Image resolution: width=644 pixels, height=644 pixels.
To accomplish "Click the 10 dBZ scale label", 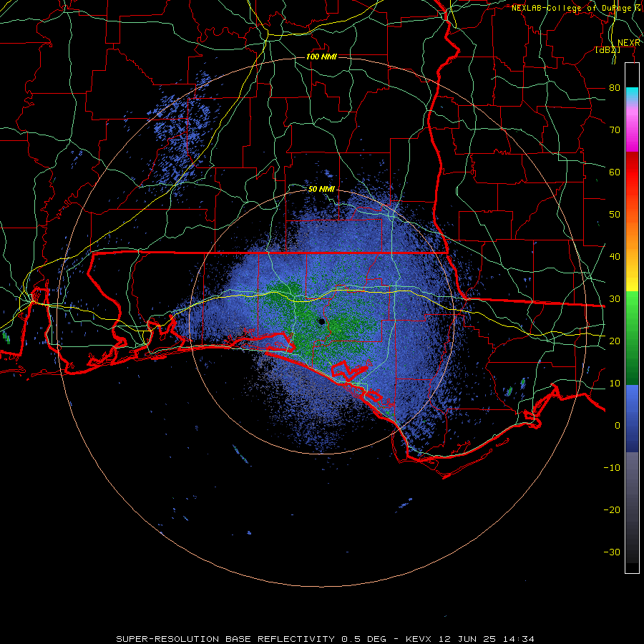I will click(x=615, y=384).
